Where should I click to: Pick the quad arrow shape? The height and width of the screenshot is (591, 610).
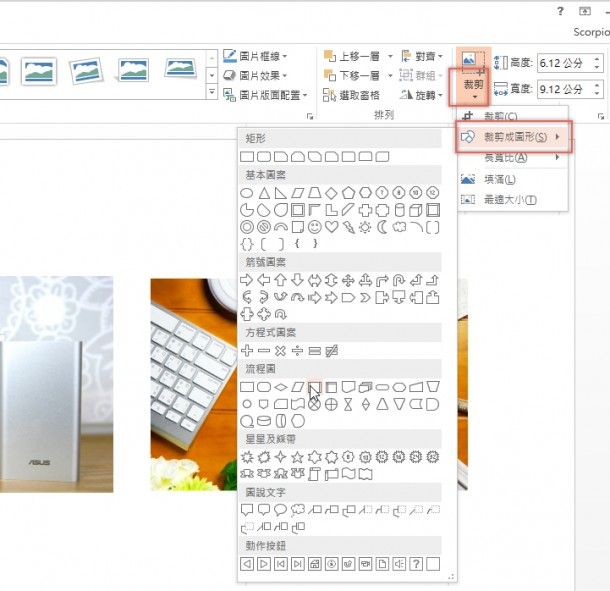click(348, 280)
